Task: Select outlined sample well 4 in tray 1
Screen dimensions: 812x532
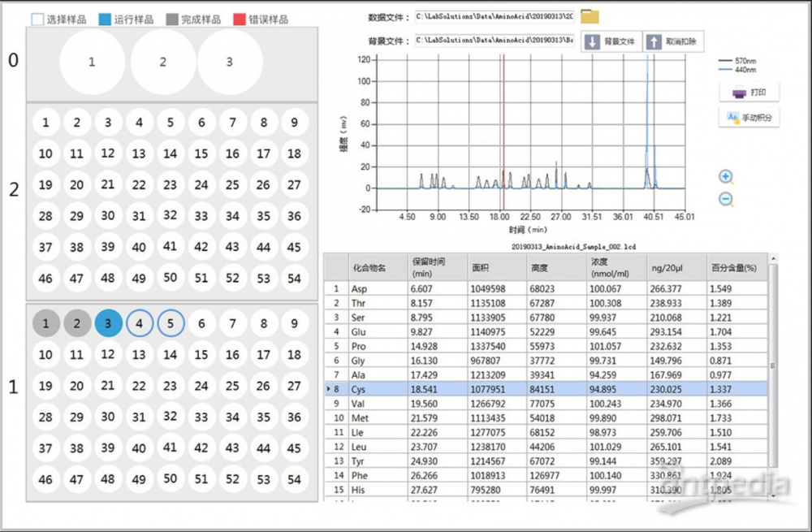Action: coord(139,323)
